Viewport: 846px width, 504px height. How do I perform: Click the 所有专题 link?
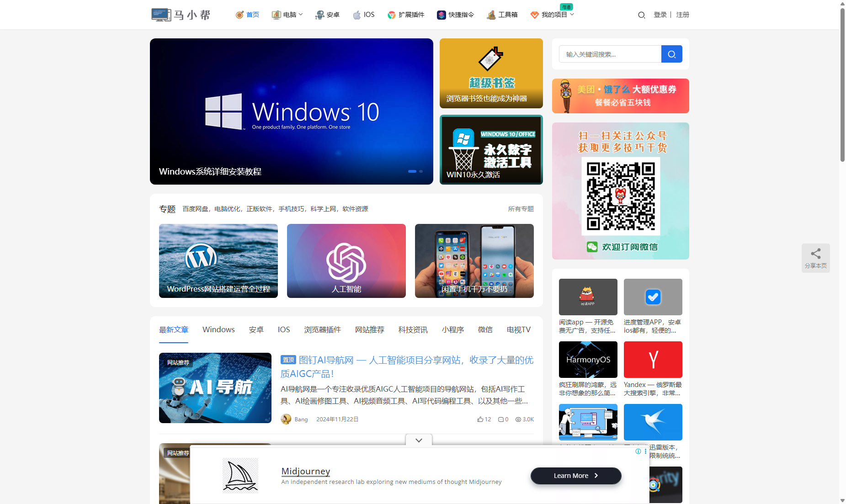(x=521, y=209)
